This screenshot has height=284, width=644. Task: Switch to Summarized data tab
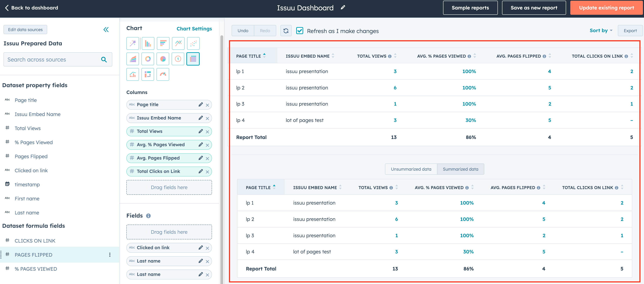point(460,169)
